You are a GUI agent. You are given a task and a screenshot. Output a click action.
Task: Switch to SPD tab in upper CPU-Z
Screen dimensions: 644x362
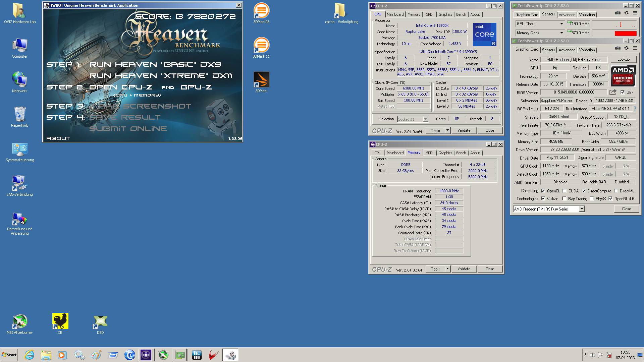tap(429, 14)
